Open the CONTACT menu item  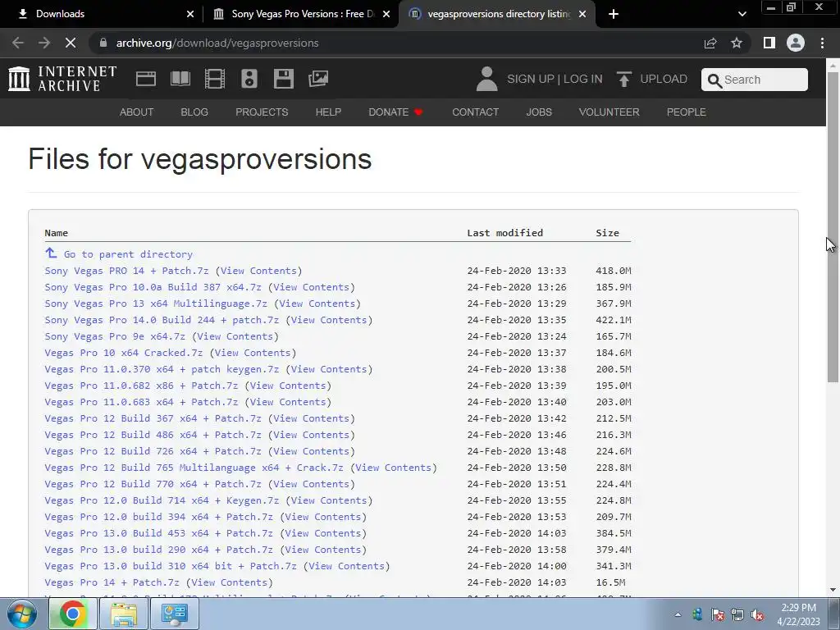pyautogui.click(x=476, y=112)
